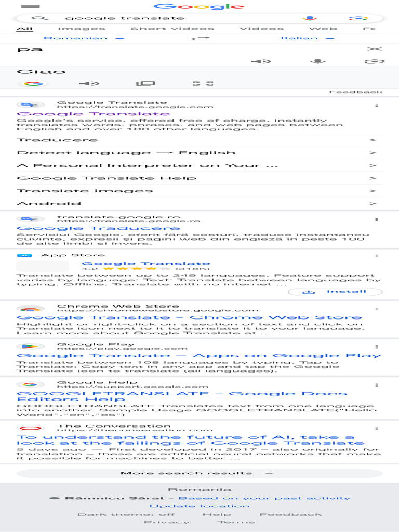Open the hamburger menu

(30, 6)
